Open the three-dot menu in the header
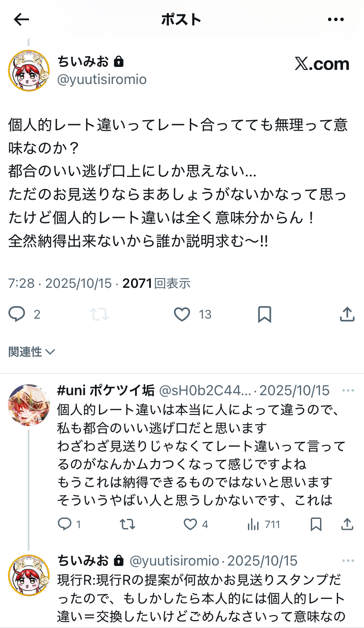364x628 pixels. (x=336, y=19)
